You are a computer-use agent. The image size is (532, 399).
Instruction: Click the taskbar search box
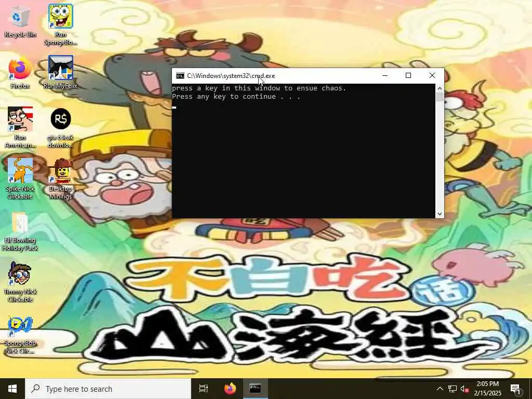point(108,389)
